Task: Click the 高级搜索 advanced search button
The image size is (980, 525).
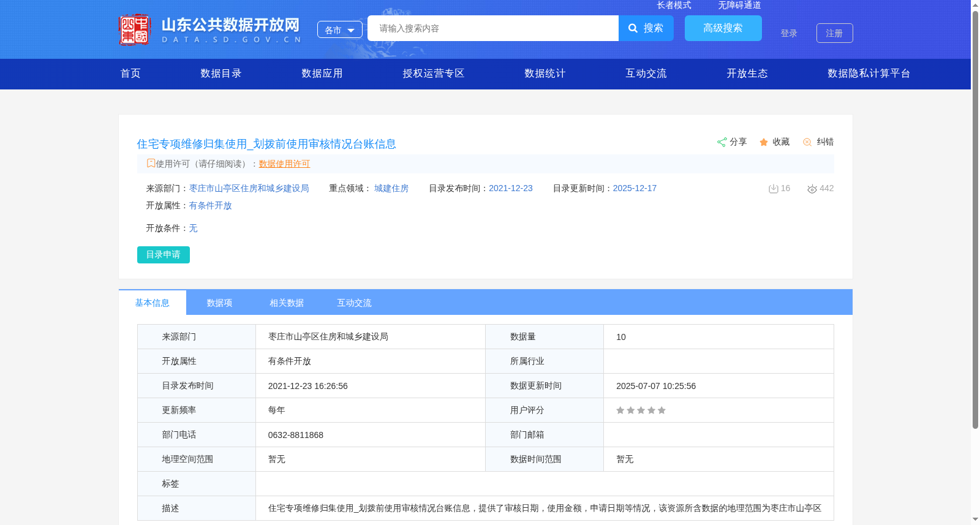Action: pyautogui.click(x=723, y=28)
